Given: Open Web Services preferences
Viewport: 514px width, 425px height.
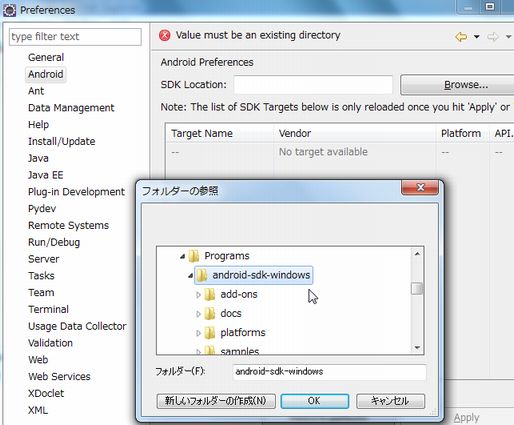Looking at the screenshot, I should [59, 376].
